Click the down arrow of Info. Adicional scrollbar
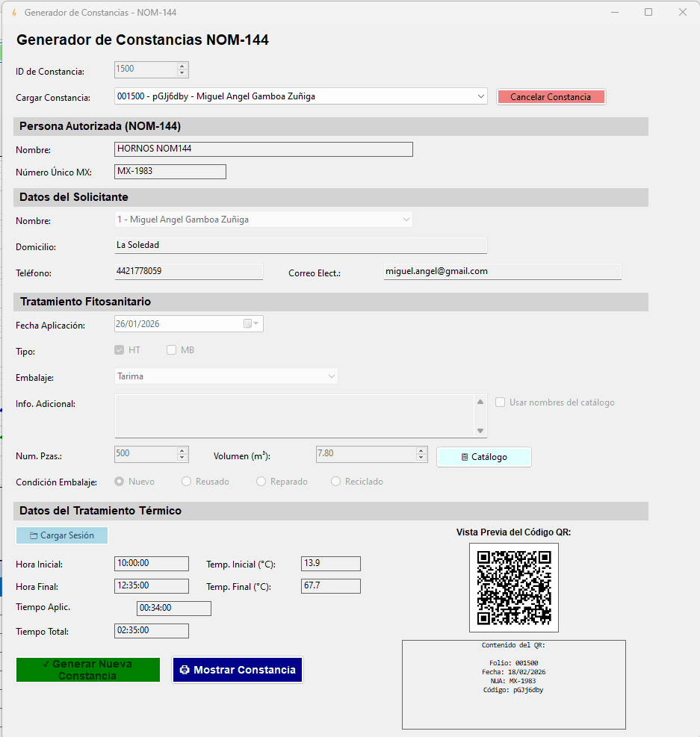Viewport: 700px width, 737px height. coord(480,431)
